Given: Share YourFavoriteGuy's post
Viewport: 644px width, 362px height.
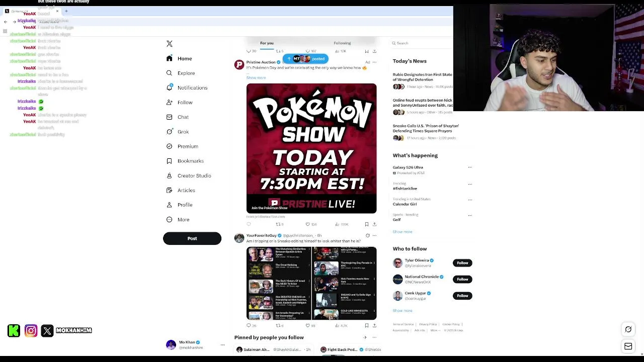Looking at the screenshot, I should 374,326.
